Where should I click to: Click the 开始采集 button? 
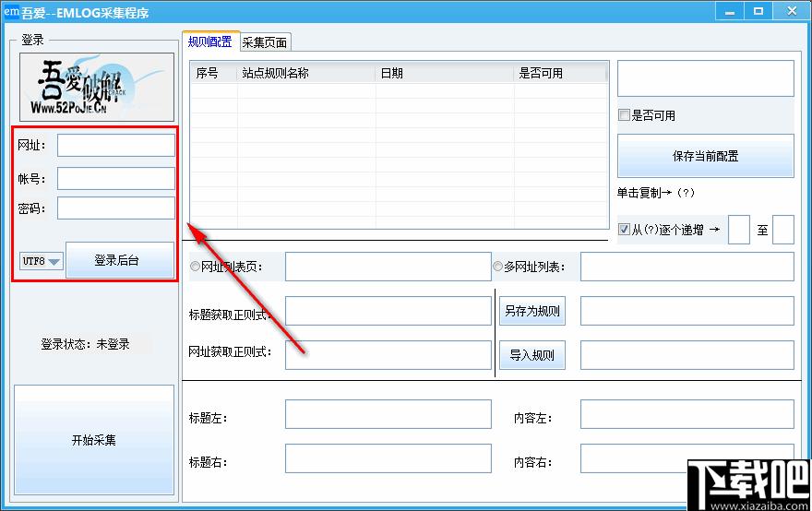click(x=94, y=440)
